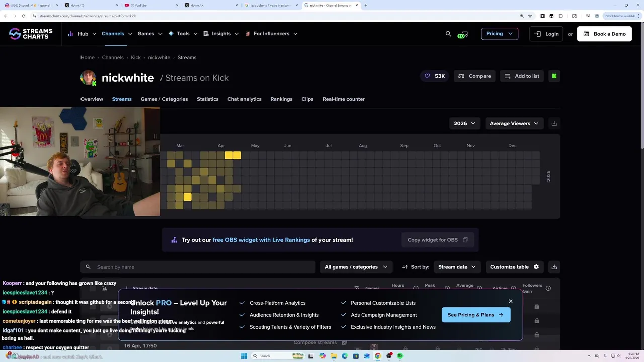Image resolution: width=644 pixels, height=362 pixels.
Task: Switch to the Real-time counter tab
Action: coord(344,99)
